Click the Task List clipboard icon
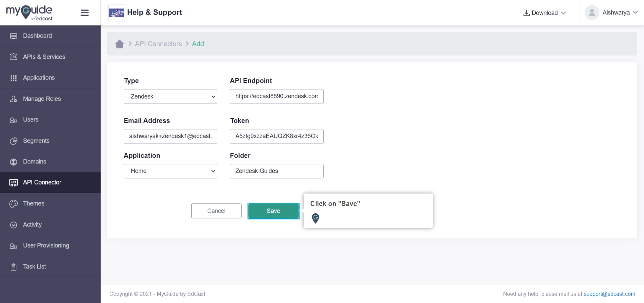 [x=13, y=267]
